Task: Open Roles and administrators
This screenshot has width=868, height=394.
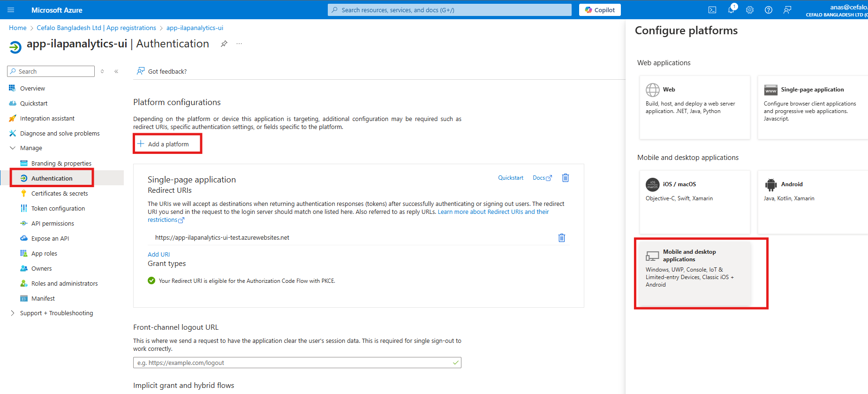Action: pos(64,283)
